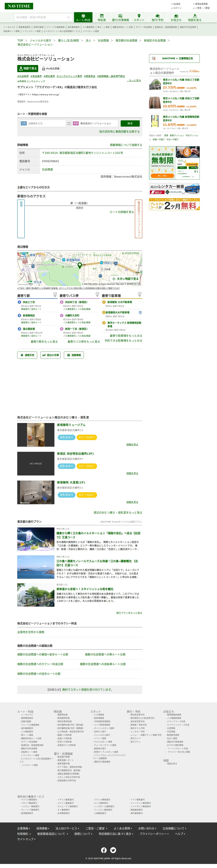Click the 国立競技場 station entry
Screen dimensions: 217x868
click(29, 329)
